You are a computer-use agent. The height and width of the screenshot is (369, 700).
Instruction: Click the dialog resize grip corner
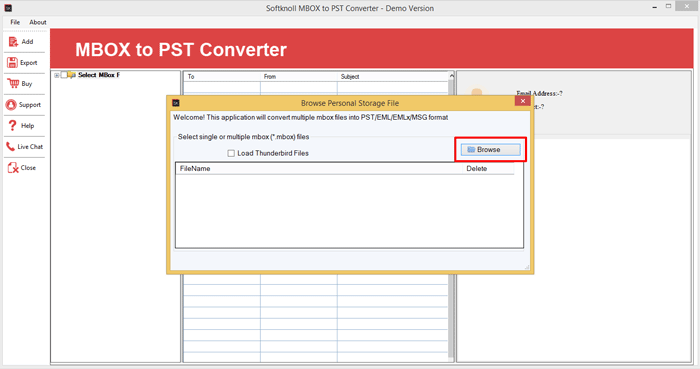(x=527, y=267)
